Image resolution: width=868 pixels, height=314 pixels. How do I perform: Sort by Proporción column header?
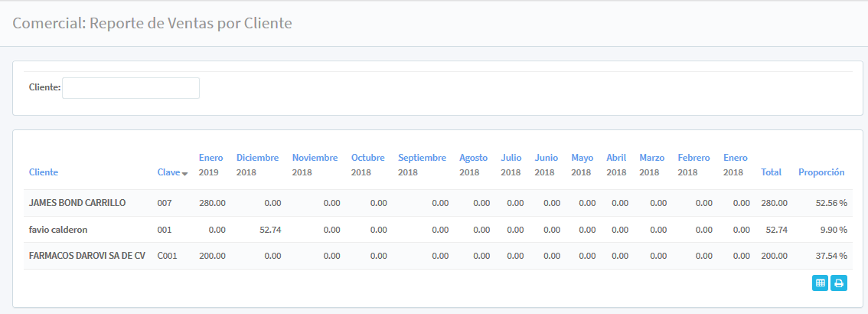(x=821, y=172)
